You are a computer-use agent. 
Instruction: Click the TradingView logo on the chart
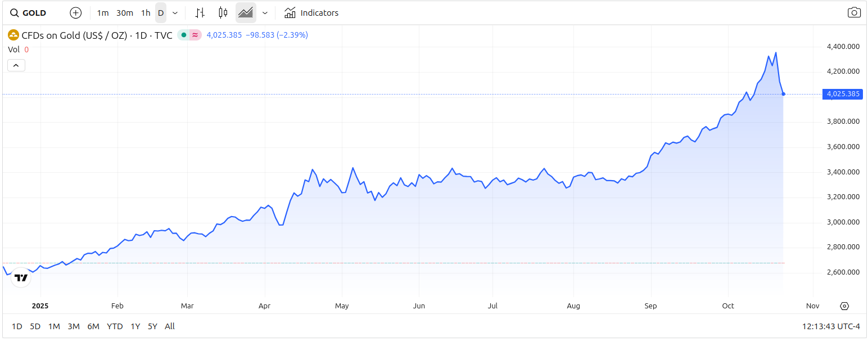click(21, 278)
